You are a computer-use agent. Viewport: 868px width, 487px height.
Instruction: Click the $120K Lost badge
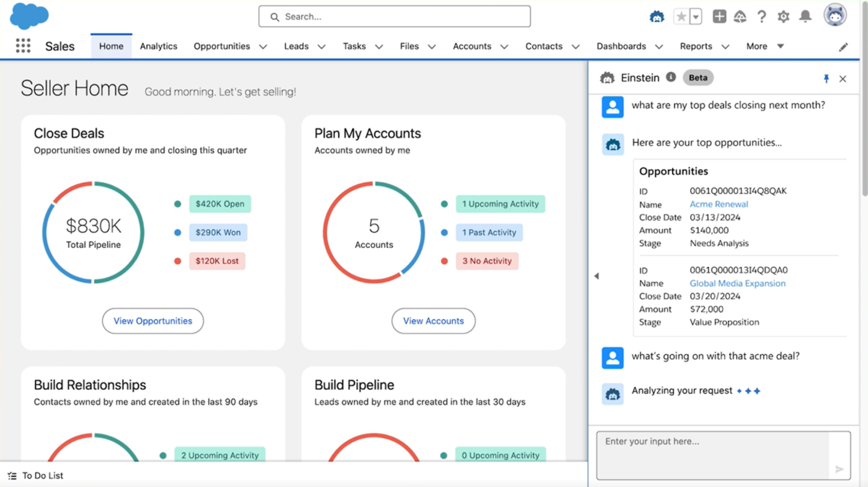[217, 261]
